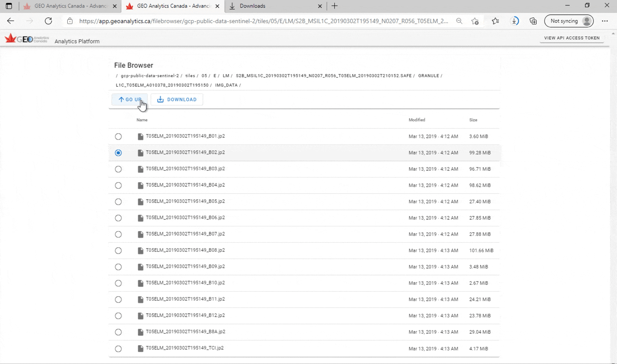This screenshot has width=617, height=364.
Task: Close the Downloads tab
Action: click(320, 6)
